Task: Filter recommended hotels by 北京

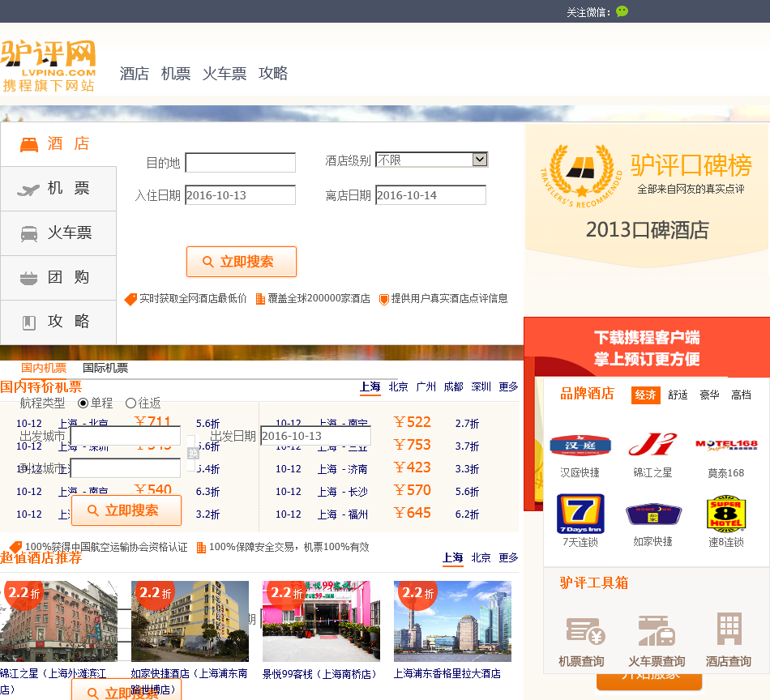Action: 481,557
